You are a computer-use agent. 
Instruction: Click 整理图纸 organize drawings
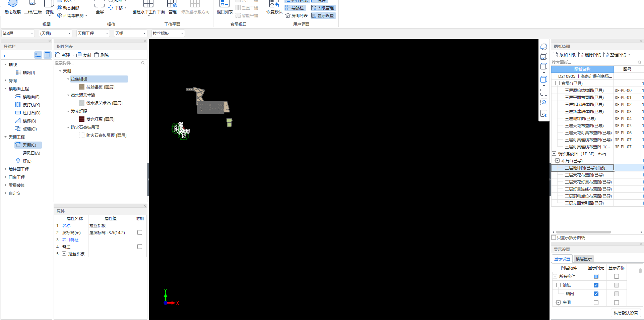615,55
